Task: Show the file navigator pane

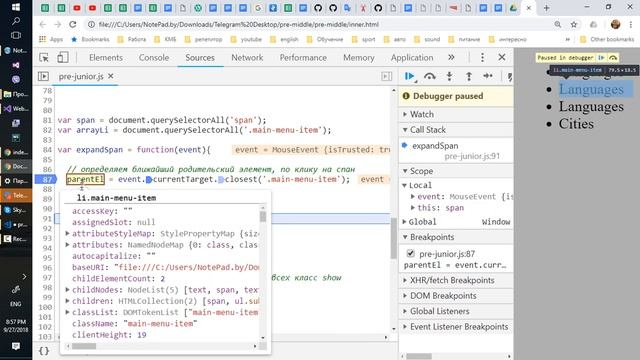Action: (43, 76)
